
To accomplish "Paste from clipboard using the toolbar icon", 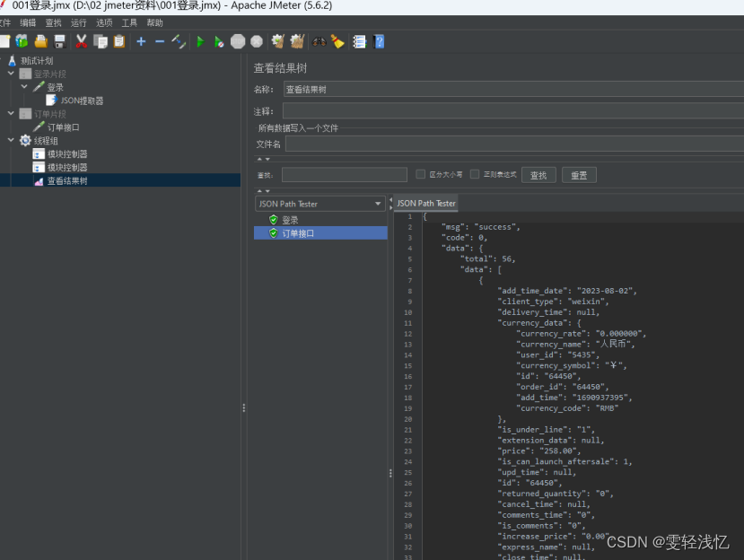I will click(119, 42).
